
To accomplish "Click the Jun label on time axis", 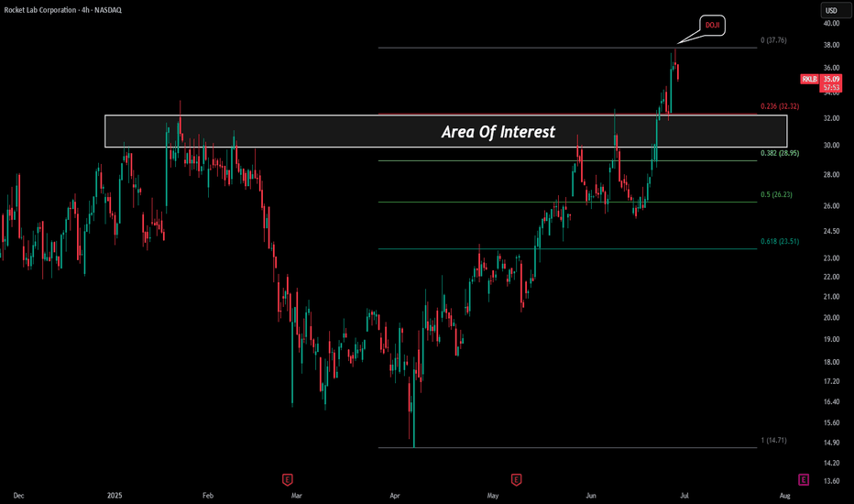I will pos(590,496).
